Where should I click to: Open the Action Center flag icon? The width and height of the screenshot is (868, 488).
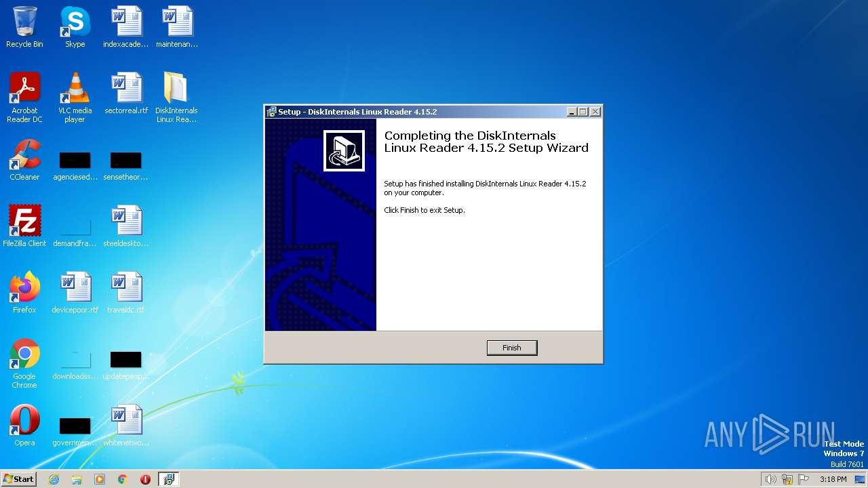pyautogui.click(x=804, y=479)
